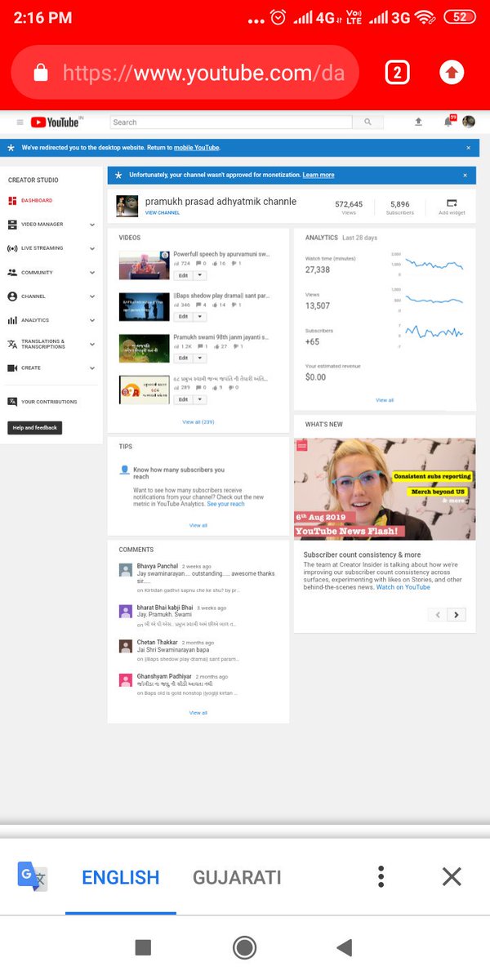Image resolution: width=490 pixels, height=980 pixels.
Task: Click Edit for Baps shedow play drama video
Action: coord(183,316)
